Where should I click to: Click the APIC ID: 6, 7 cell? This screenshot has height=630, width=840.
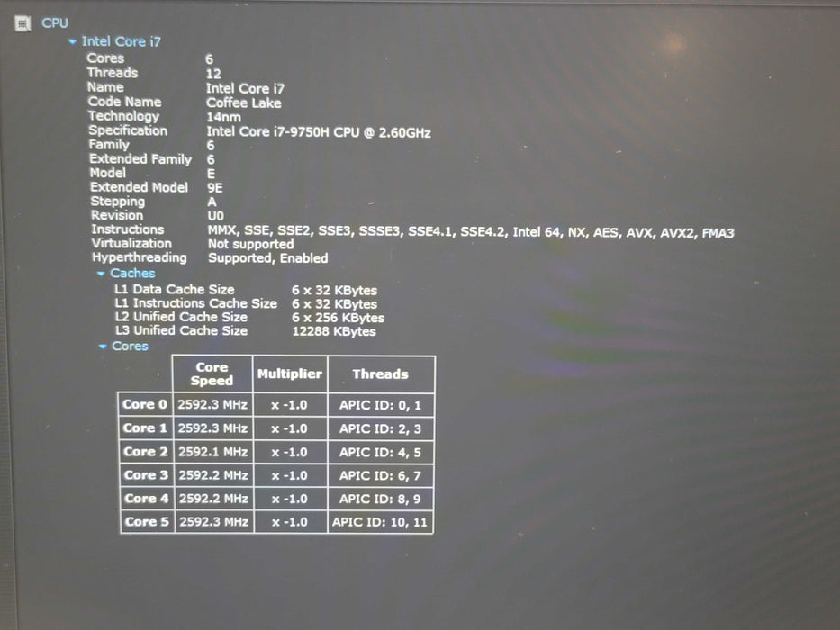point(380,475)
